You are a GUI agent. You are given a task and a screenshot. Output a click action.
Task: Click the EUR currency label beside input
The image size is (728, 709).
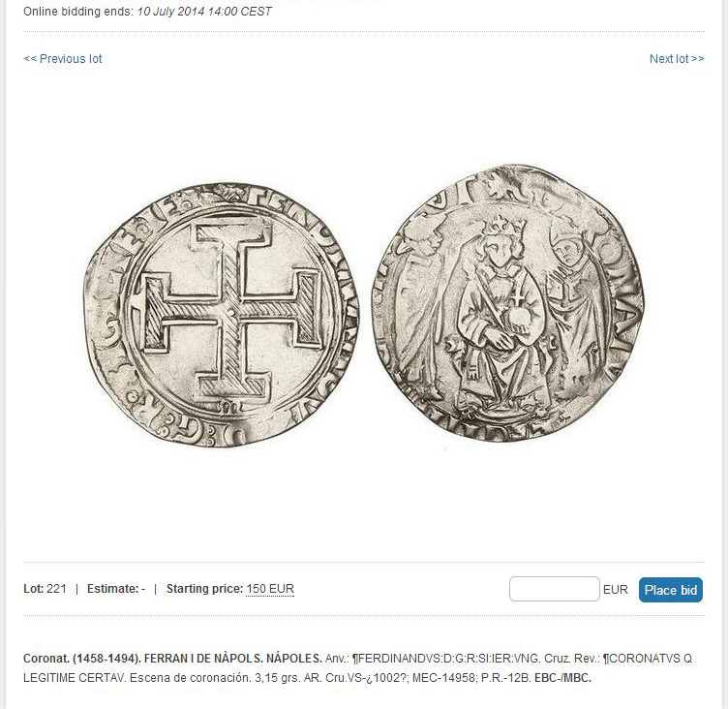pyautogui.click(x=615, y=590)
